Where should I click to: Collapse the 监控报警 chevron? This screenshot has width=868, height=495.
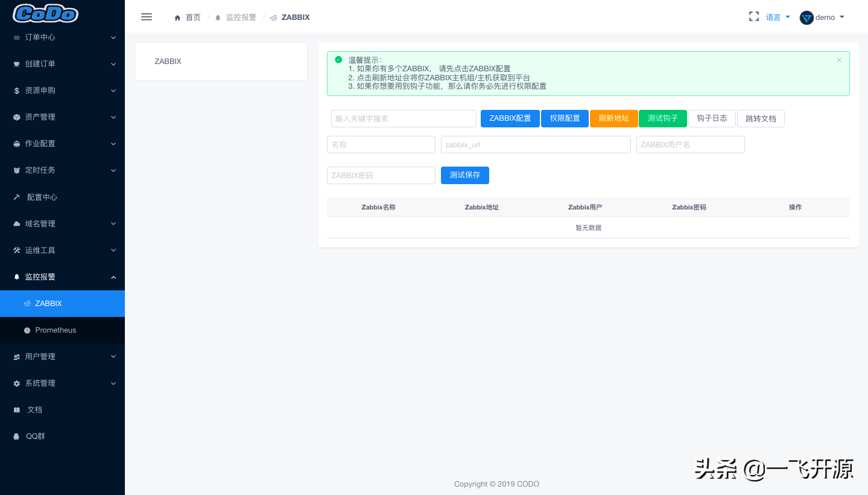pyautogui.click(x=113, y=276)
